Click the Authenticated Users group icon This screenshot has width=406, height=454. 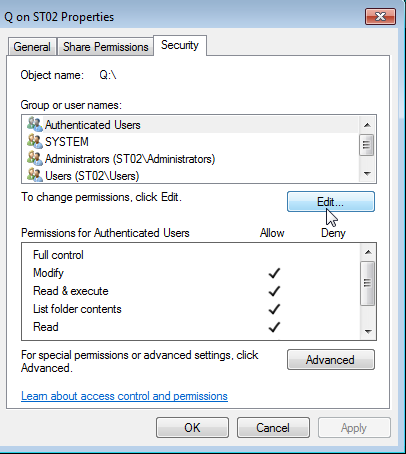(35, 124)
